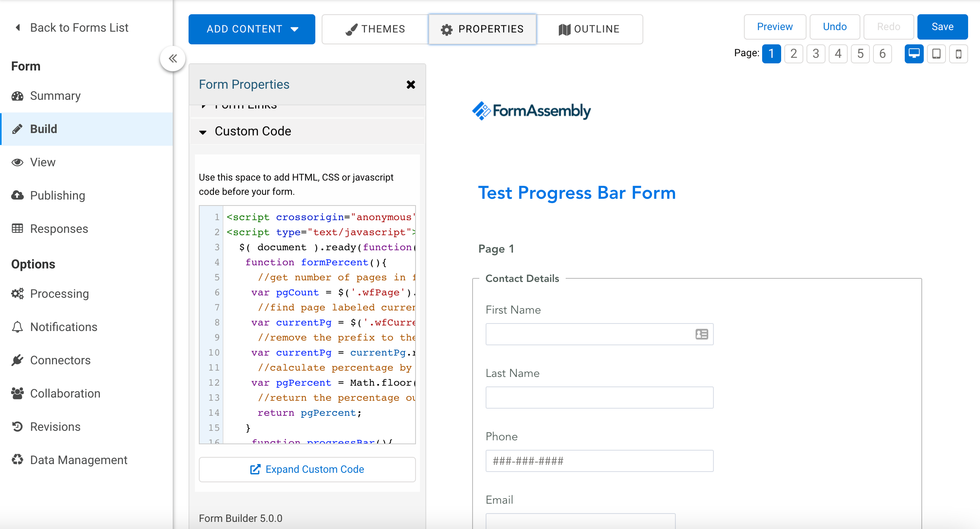The width and height of the screenshot is (980, 529).
Task: Click Expand Custom Code button
Action: tap(307, 470)
